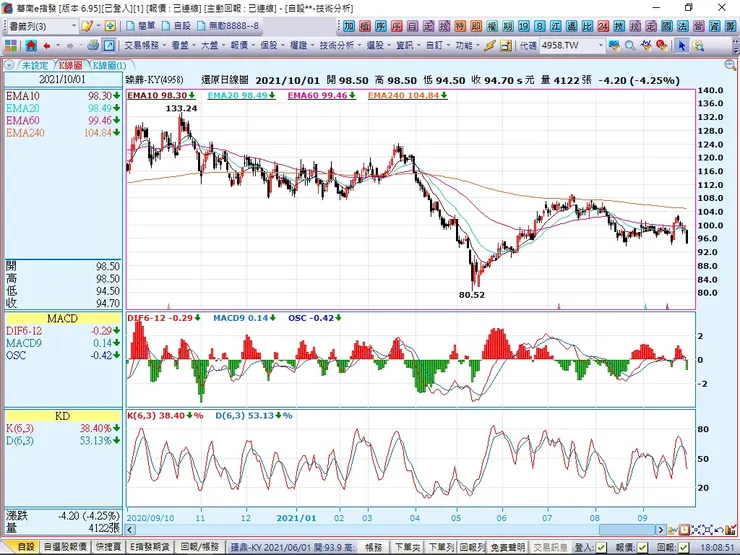Click the blue '資' shortcut icon
Viewport: 740px width, 555px height.
click(715, 26)
